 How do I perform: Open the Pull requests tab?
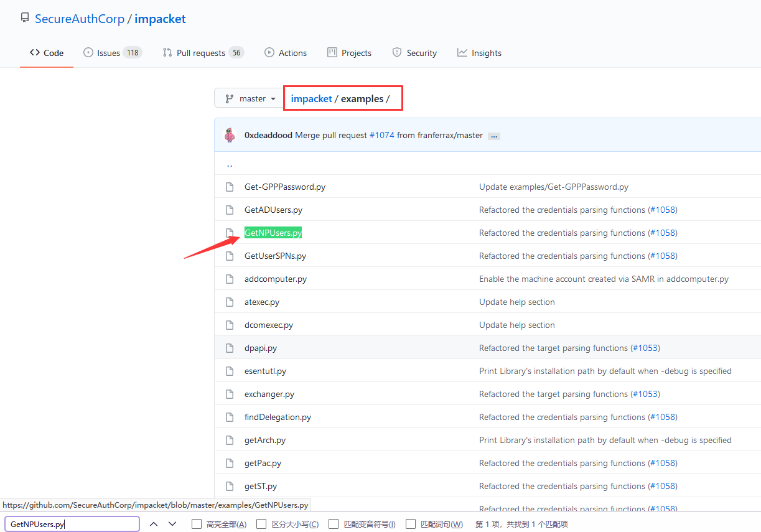point(202,53)
